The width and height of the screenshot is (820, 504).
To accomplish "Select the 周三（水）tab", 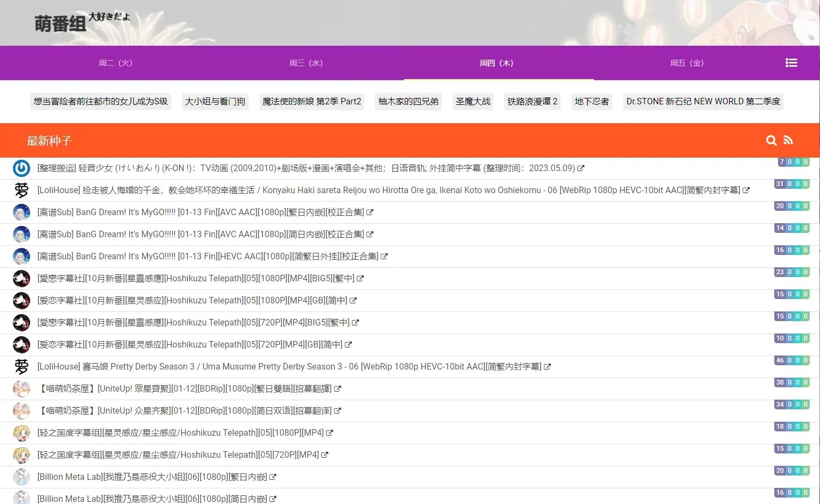I will coord(306,63).
